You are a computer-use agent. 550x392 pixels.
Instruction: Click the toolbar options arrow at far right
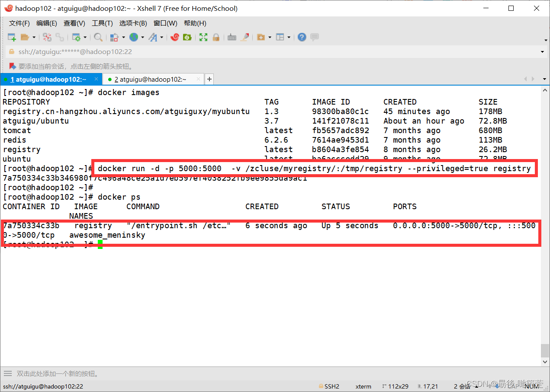pos(545,40)
